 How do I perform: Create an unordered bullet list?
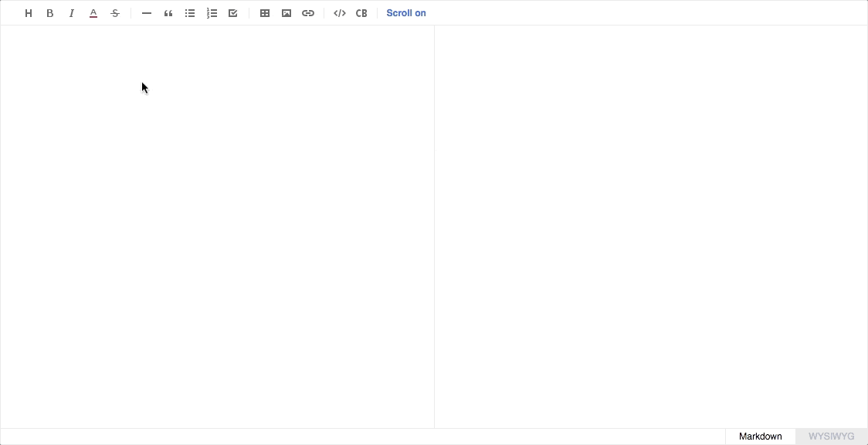[x=190, y=13]
